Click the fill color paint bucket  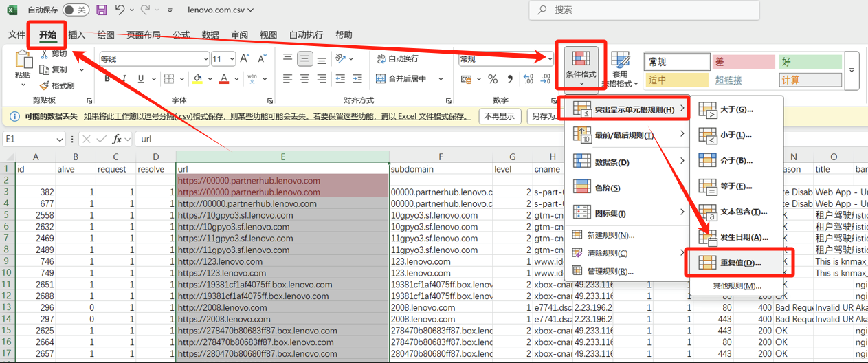tap(198, 78)
